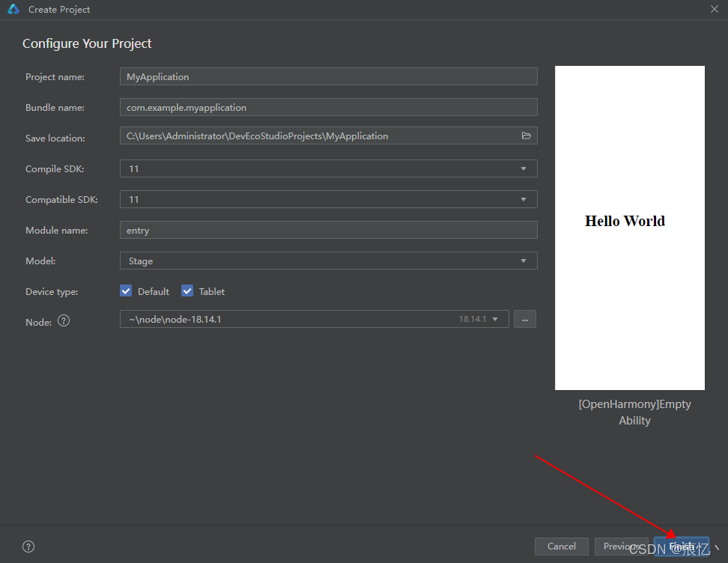Click the help icon in bottom-left corner
Viewport: 728px width, 563px height.
click(x=28, y=546)
